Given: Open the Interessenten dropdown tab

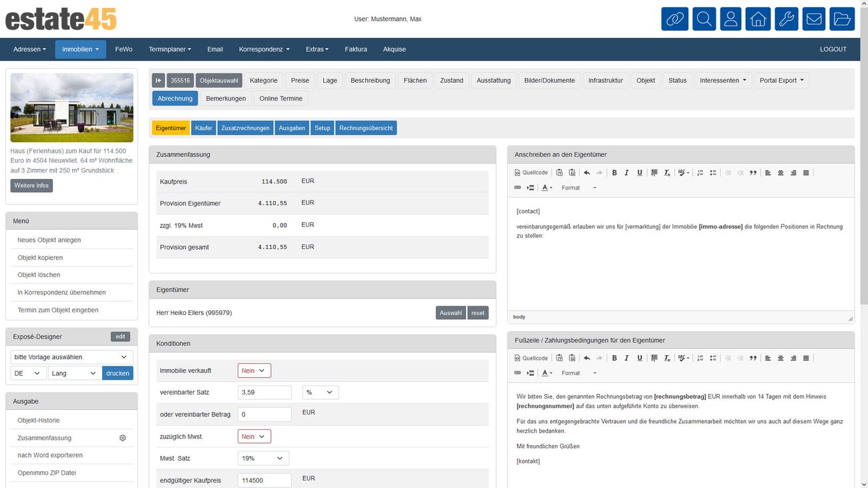Looking at the screenshot, I should pos(723,80).
